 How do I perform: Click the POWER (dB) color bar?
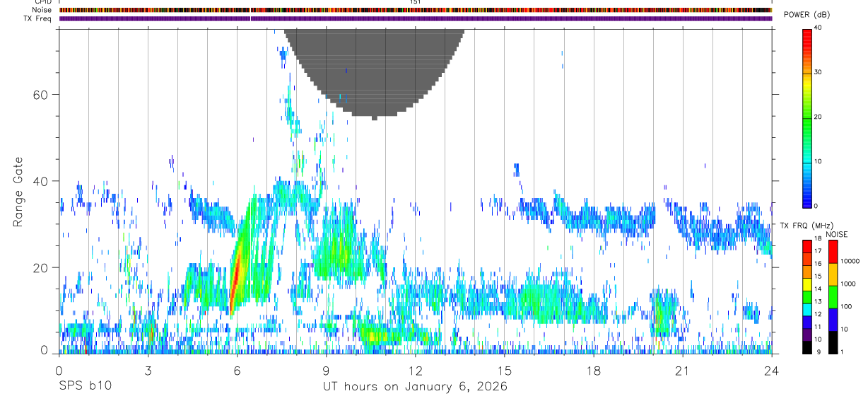click(807, 117)
